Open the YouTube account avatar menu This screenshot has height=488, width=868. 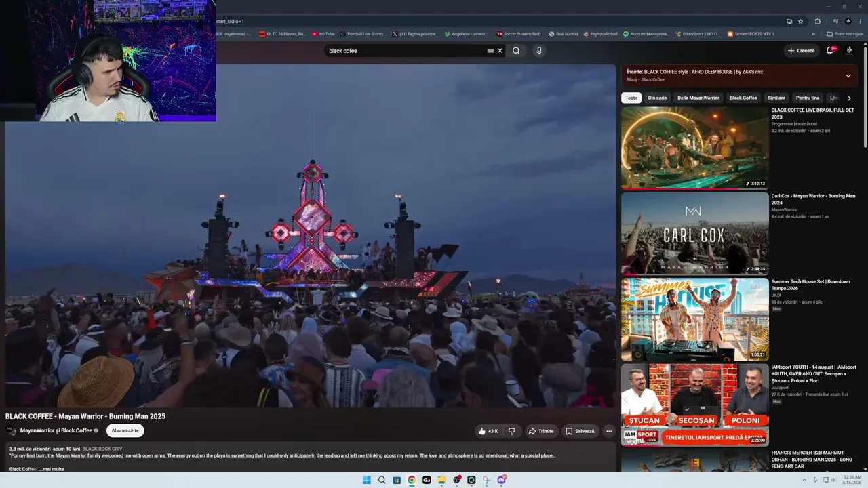click(x=849, y=50)
